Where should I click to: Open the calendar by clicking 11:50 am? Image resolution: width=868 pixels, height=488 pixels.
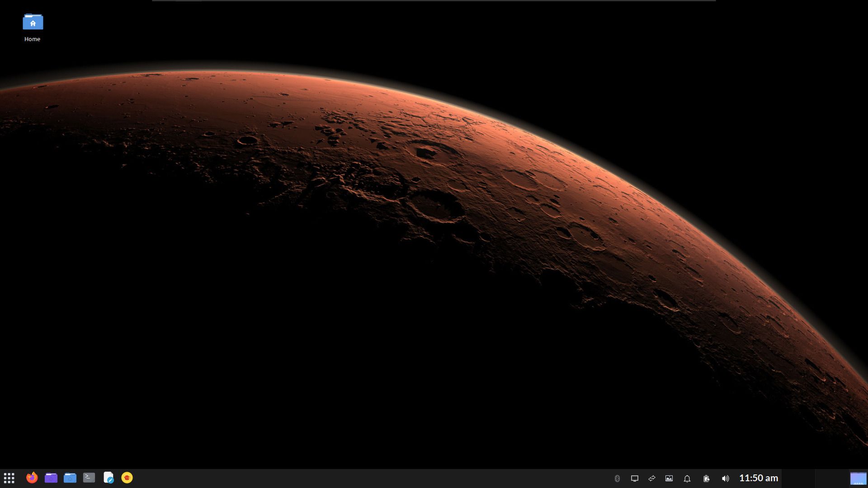point(758,478)
